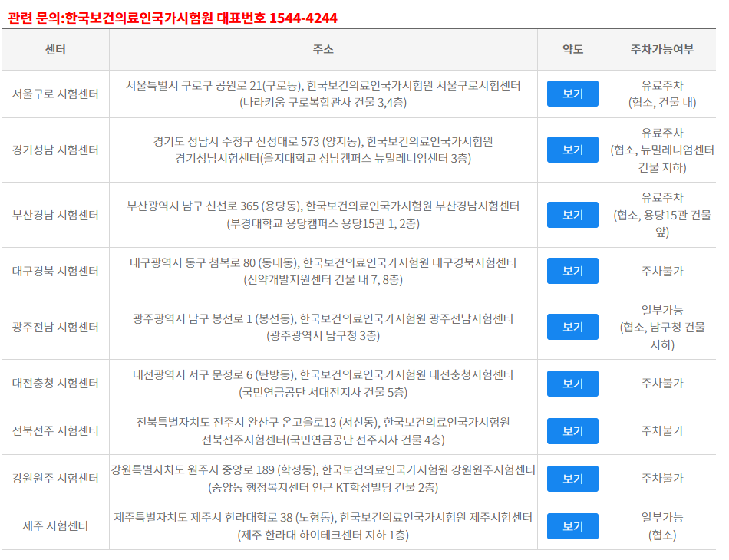Select the 경기성남 시험센터 name cell
Image resolution: width=729 pixels, height=560 pixels.
pyautogui.click(x=55, y=150)
